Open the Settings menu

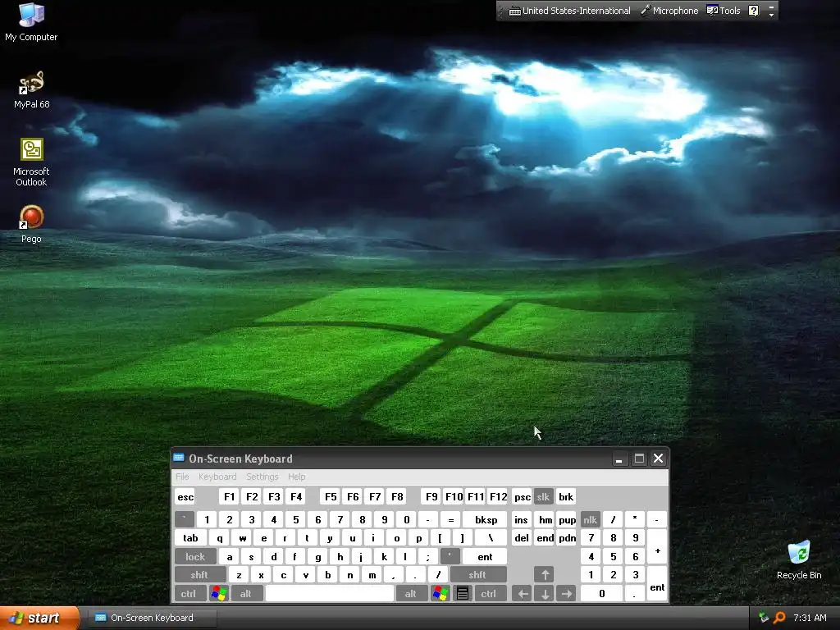pos(262,477)
